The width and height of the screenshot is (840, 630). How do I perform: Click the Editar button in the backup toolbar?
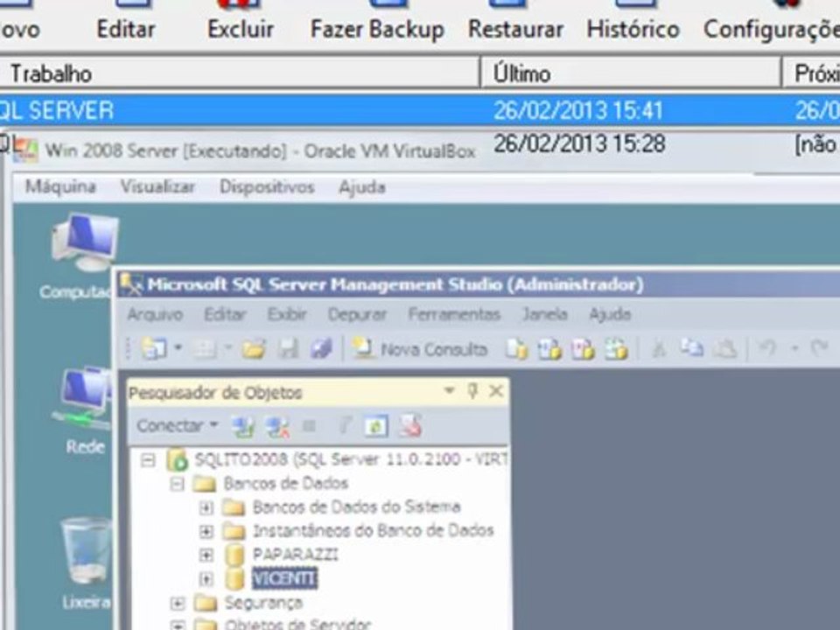tap(125, 21)
